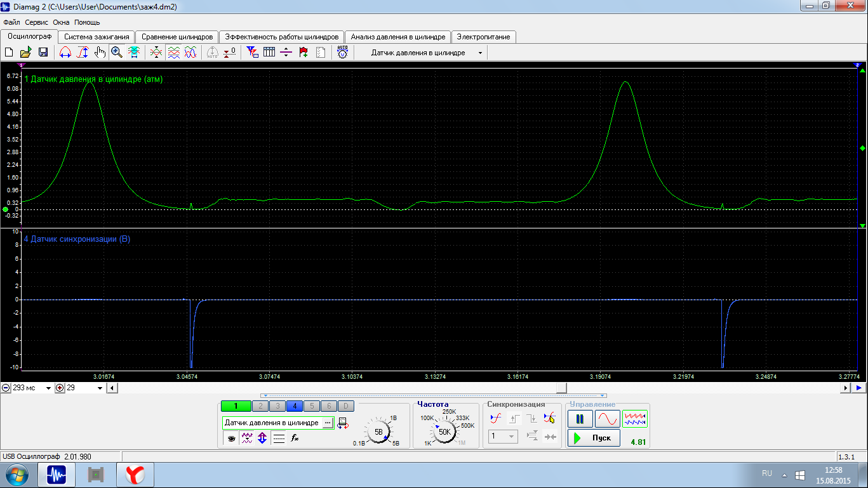Click scrollbar left arrow

tap(112, 388)
